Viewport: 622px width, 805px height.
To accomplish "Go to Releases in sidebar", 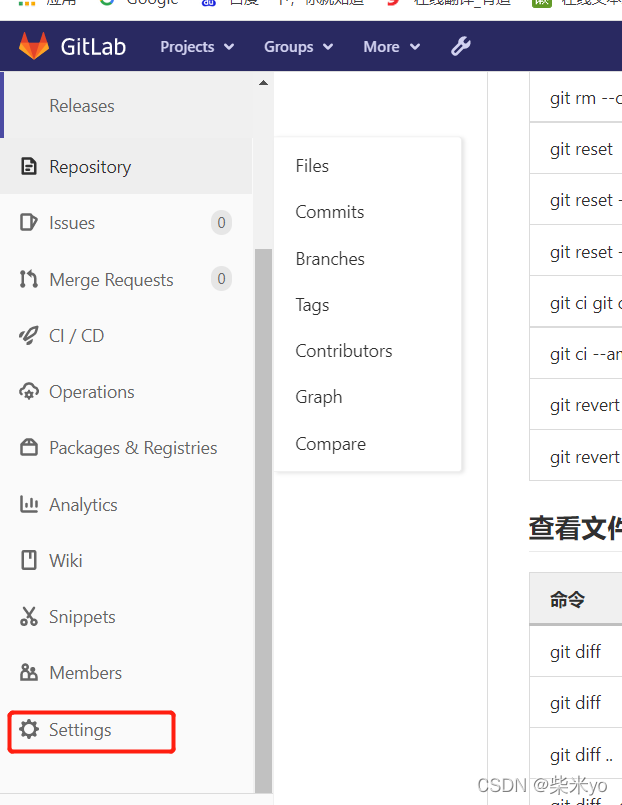I will [x=82, y=106].
